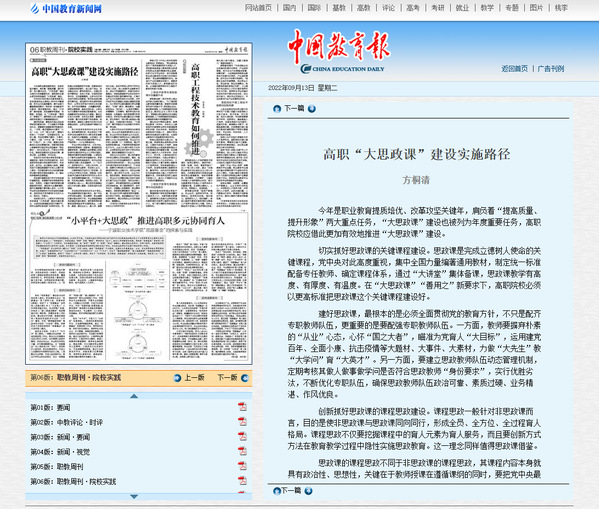This screenshot has width=599, height=509.
Task: Select page list row 第06版：职教周刊·院校实践
Action: [x=73, y=481]
